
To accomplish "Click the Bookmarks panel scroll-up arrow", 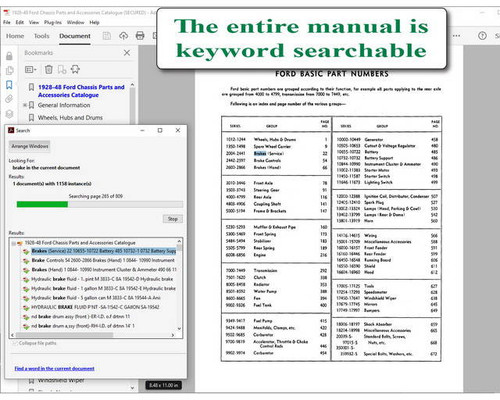I will [x=132, y=85].
